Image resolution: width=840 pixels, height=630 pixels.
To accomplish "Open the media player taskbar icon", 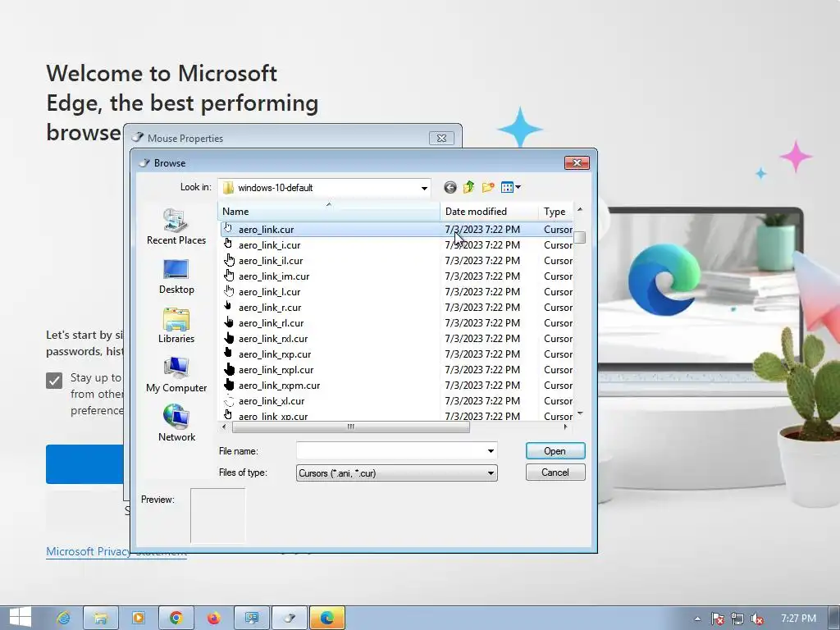I will coord(138,618).
